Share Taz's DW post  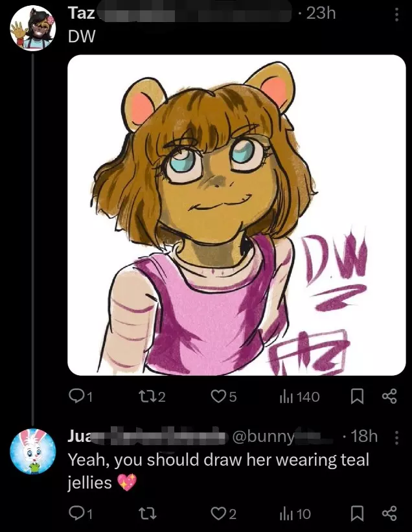click(389, 397)
